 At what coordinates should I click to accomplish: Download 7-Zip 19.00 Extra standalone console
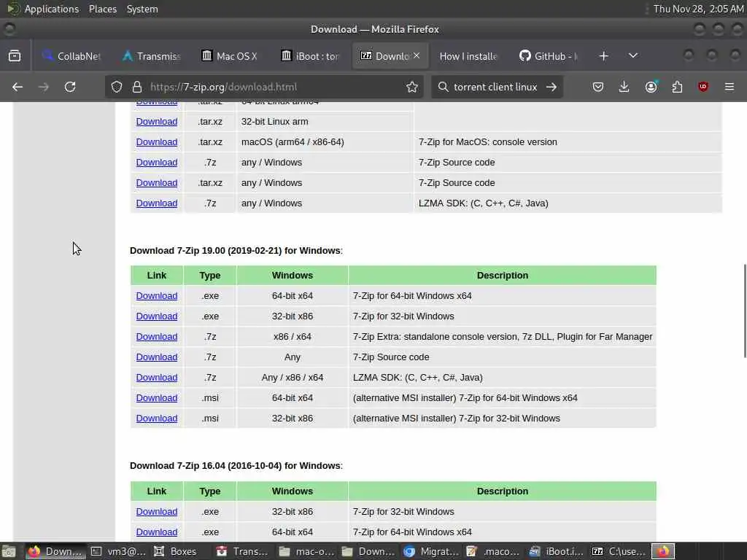157,337
